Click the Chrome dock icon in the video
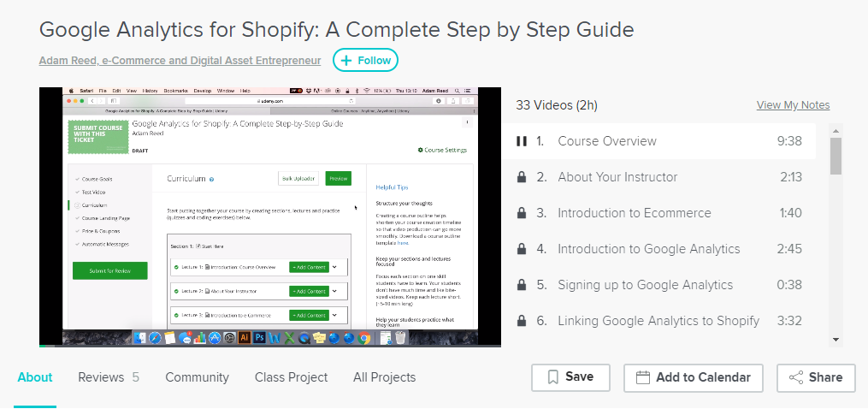This screenshot has height=409, width=868. [363, 337]
